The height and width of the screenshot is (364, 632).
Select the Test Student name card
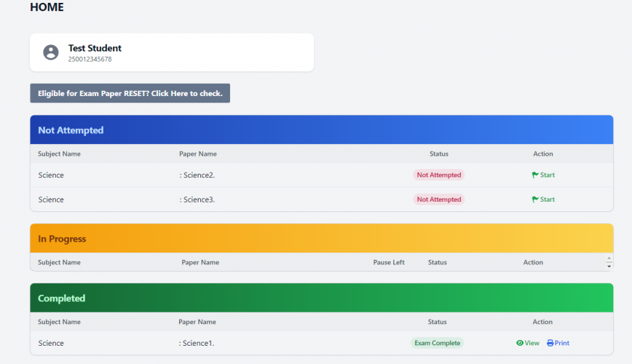pos(171,52)
